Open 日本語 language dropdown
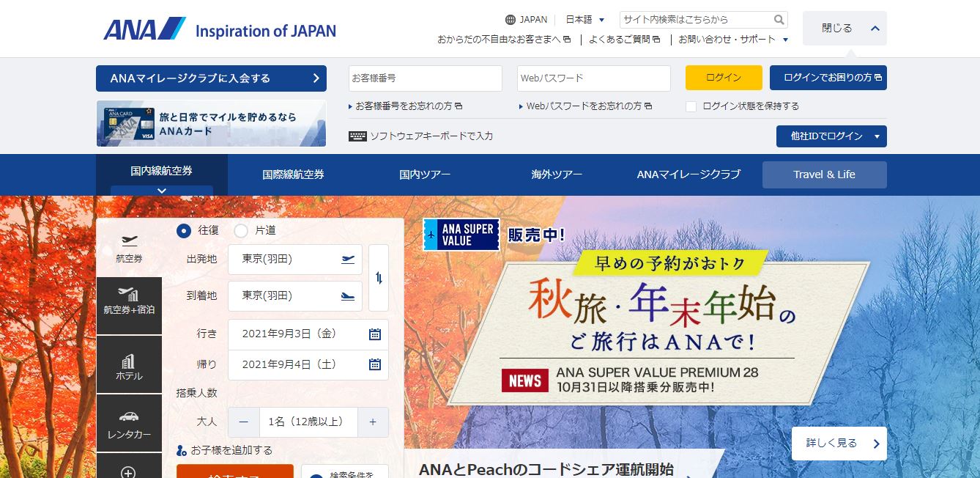Image resolution: width=980 pixels, height=478 pixels. point(585,20)
